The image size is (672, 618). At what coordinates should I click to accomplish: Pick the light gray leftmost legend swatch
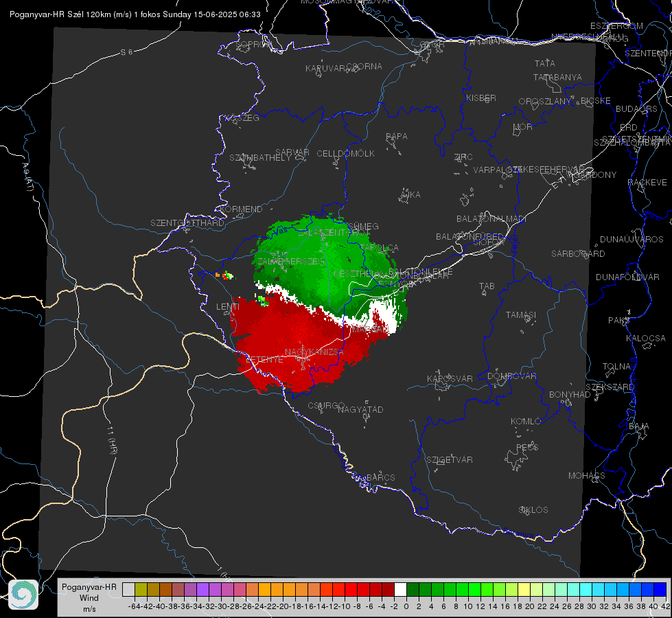pos(128,589)
